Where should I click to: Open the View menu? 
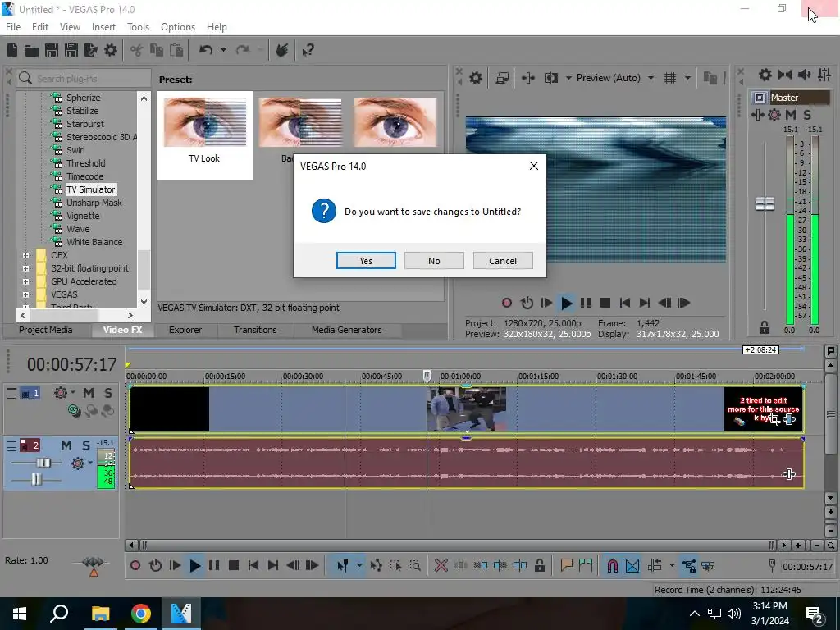click(x=70, y=27)
